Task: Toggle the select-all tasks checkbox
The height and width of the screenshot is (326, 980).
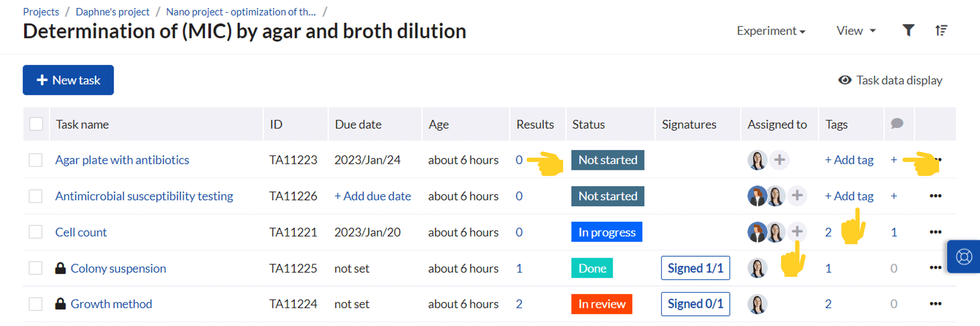Action: pyautogui.click(x=36, y=124)
